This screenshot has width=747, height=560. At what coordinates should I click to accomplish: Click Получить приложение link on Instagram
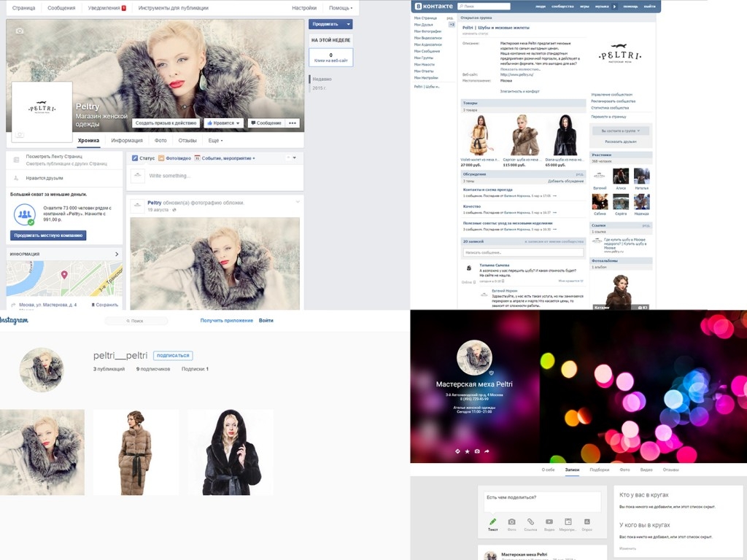tap(226, 321)
